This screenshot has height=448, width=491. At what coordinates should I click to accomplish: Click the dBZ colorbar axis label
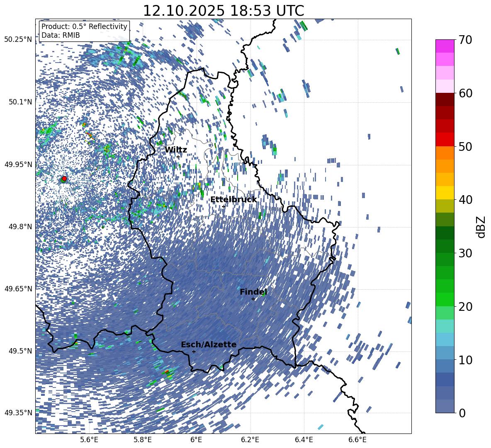(x=481, y=227)
